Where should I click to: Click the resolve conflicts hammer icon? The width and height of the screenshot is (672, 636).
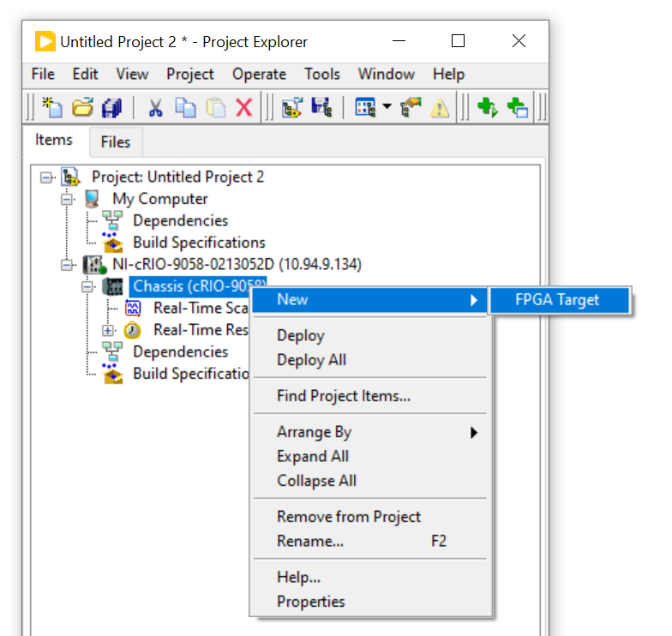[x=411, y=107]
